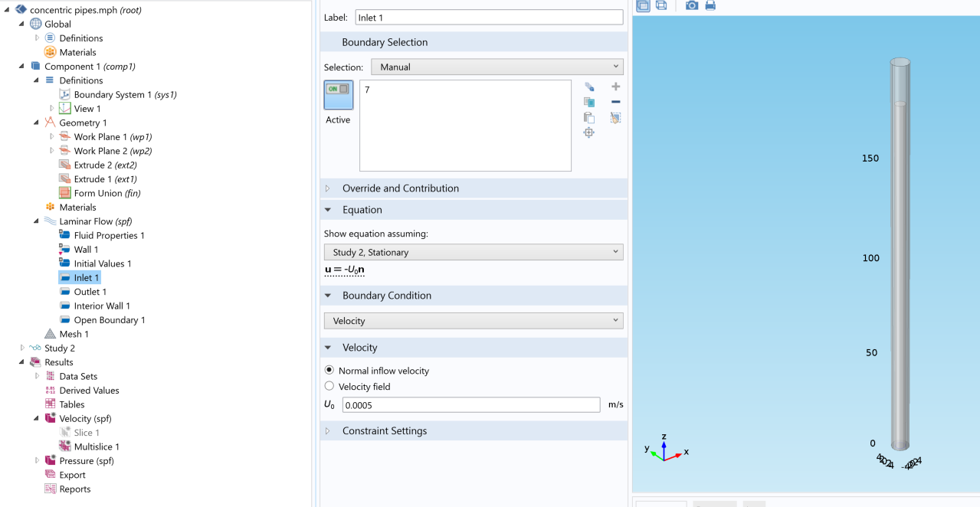This screenshot has width=980, height=507.
Task: Select Outlet 1 in the model tree
Action: (x=90, y=292)
